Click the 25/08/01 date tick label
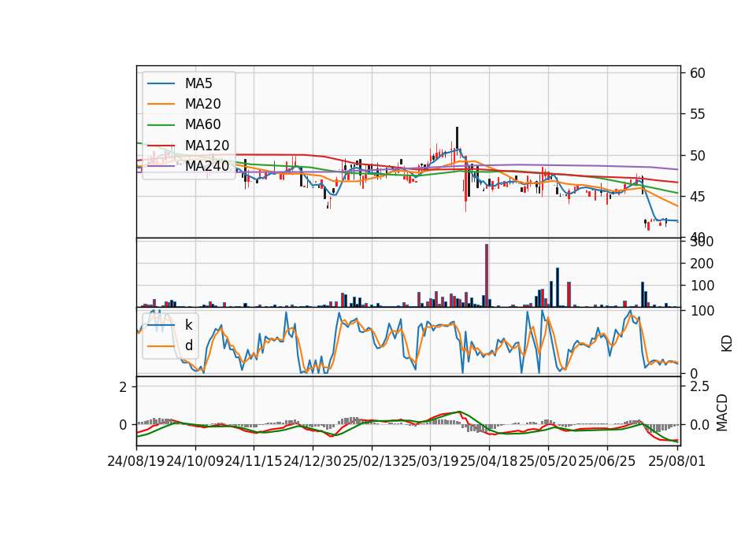The image size is (756, 543). tap(677, 462)
